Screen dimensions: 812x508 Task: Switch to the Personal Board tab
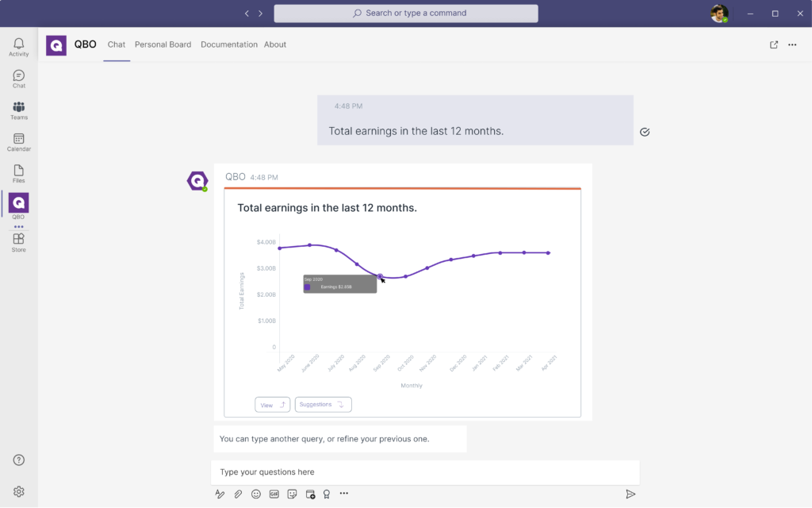click(163, 44)
